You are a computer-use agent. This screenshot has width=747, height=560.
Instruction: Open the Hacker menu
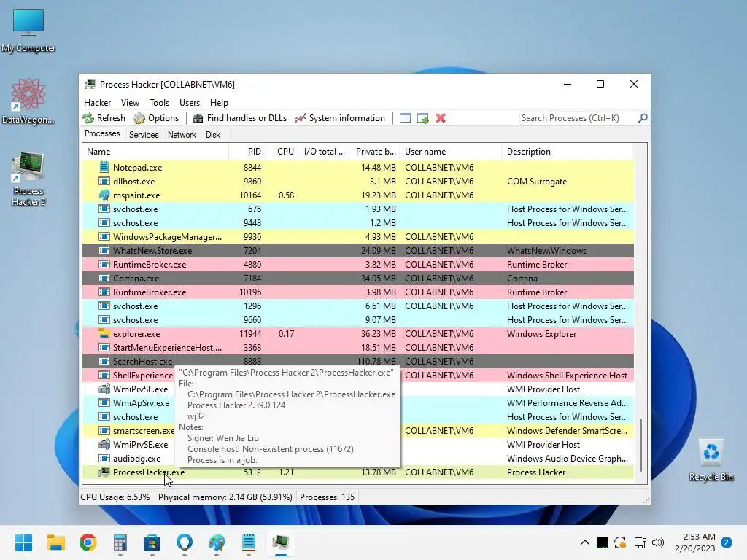[97, 102]
